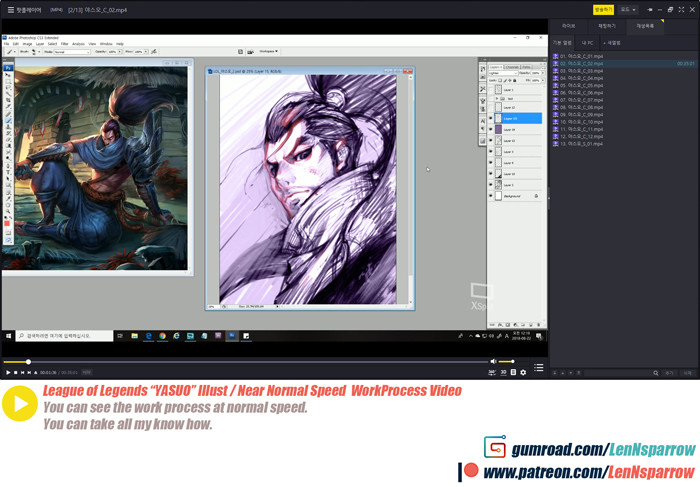Click the eject open-file icon
This screenshot has width=700, height=487.
[36, 372]
